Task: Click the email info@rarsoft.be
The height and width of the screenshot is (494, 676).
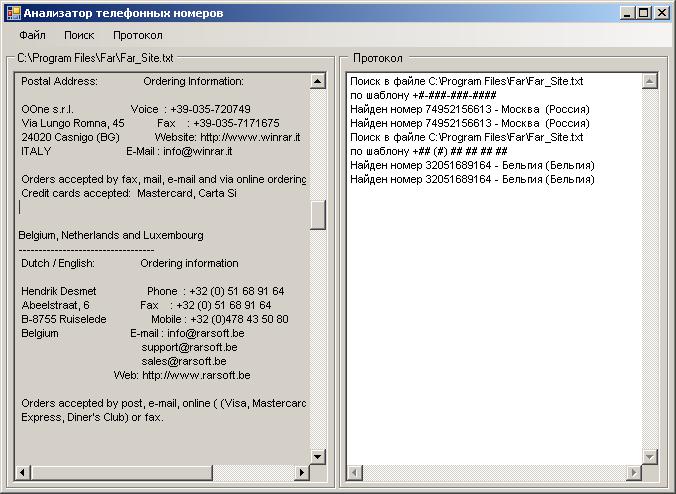Action: 206,333
